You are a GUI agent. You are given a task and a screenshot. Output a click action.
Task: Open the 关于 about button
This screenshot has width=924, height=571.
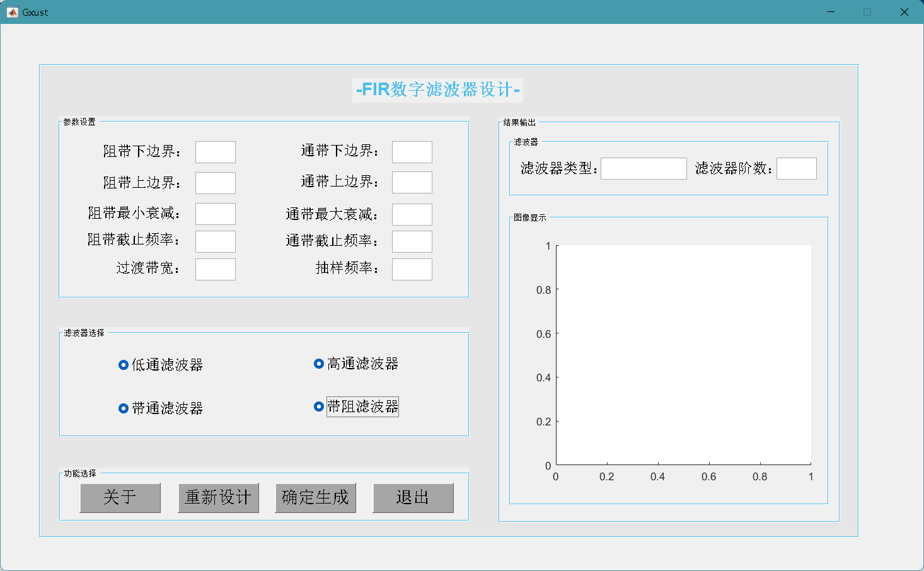click(x=120, y=498)
